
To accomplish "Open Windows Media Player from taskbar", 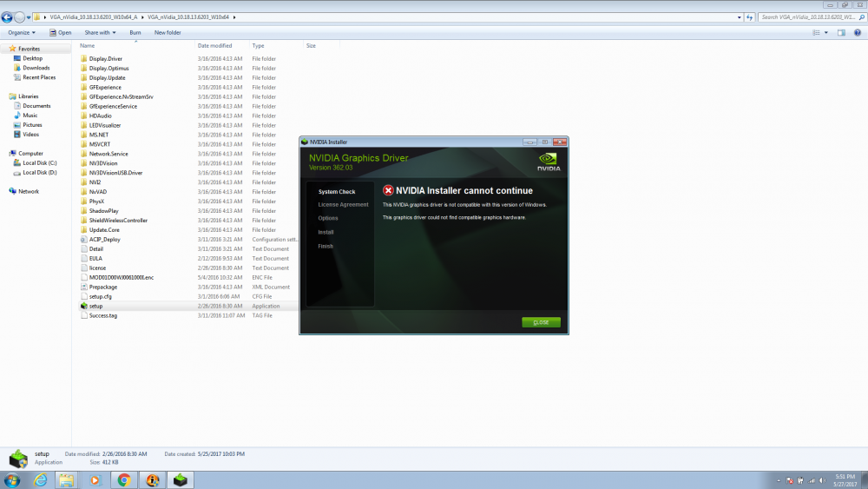I will pyautogui.click(x=95, y=480).
